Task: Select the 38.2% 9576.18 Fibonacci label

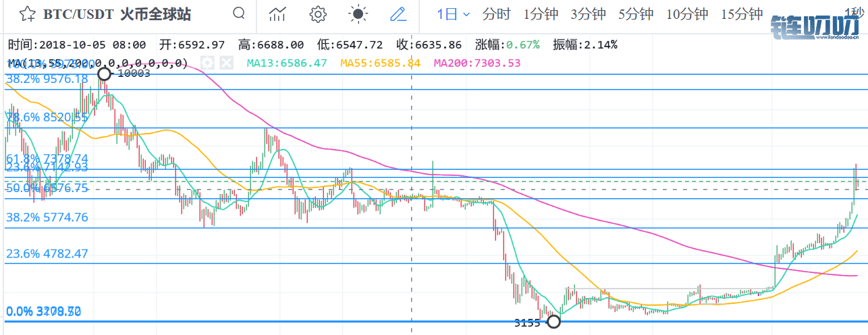Action: pyautogui.click(x=47, y=79)
